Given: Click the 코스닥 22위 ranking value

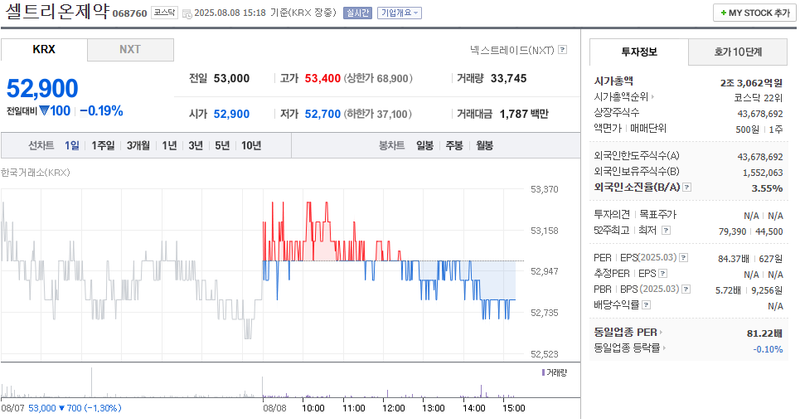Looking at the screenshot, I should click(758, 98).
